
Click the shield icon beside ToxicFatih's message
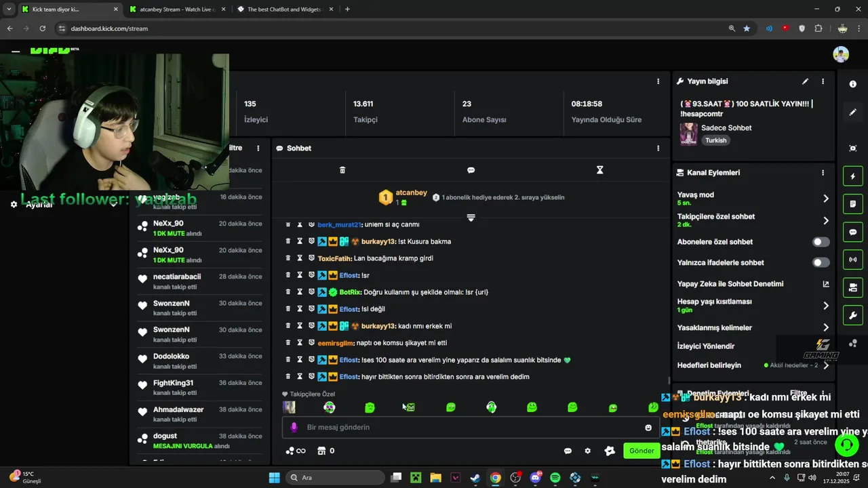(311, 258)
